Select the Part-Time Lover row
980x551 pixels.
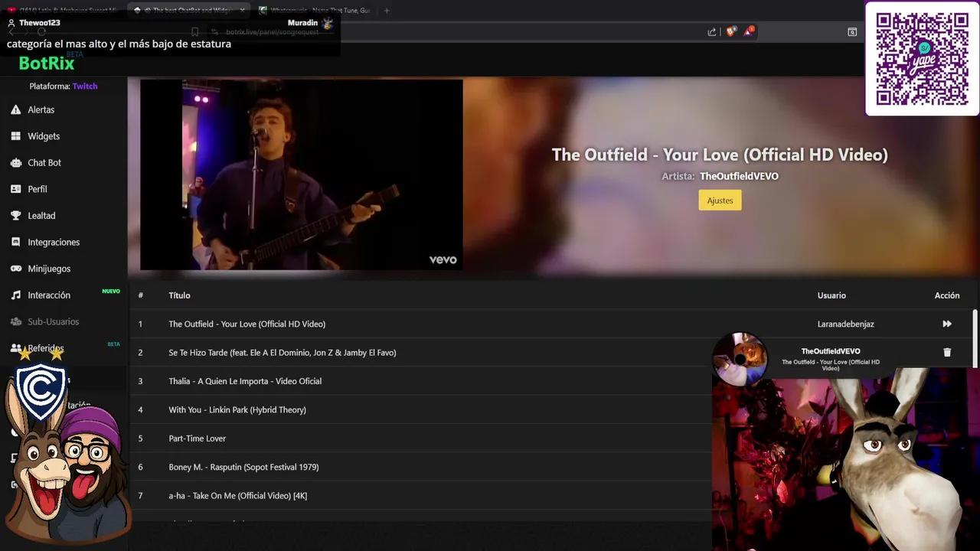click(x=421, y=439)
